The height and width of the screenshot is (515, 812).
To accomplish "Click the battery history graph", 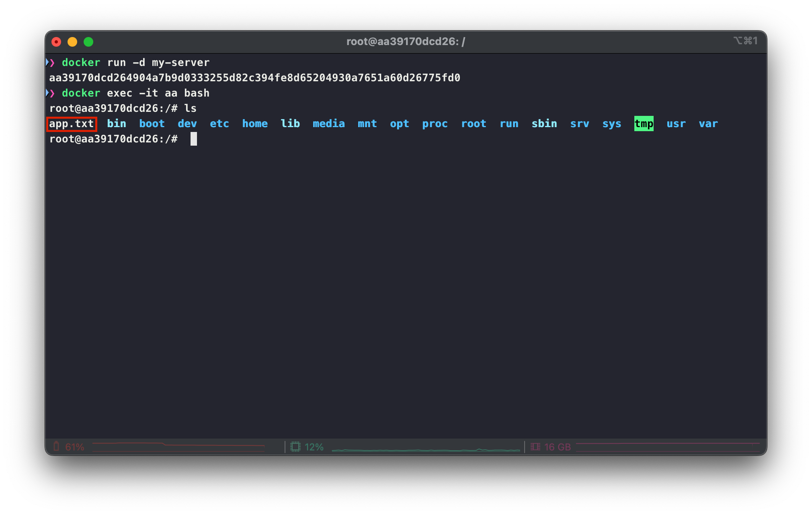I will point(178,445).
